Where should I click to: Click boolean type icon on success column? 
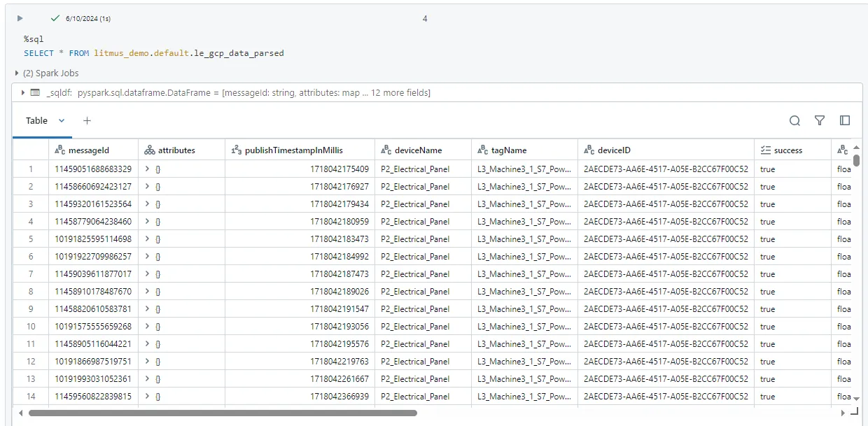pyautogui.click(x=765, y=150)
